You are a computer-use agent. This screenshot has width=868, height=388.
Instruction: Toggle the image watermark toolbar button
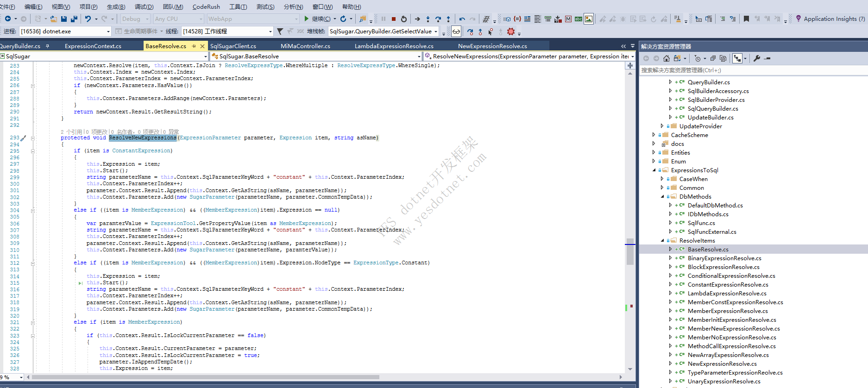tap(589, 19)
